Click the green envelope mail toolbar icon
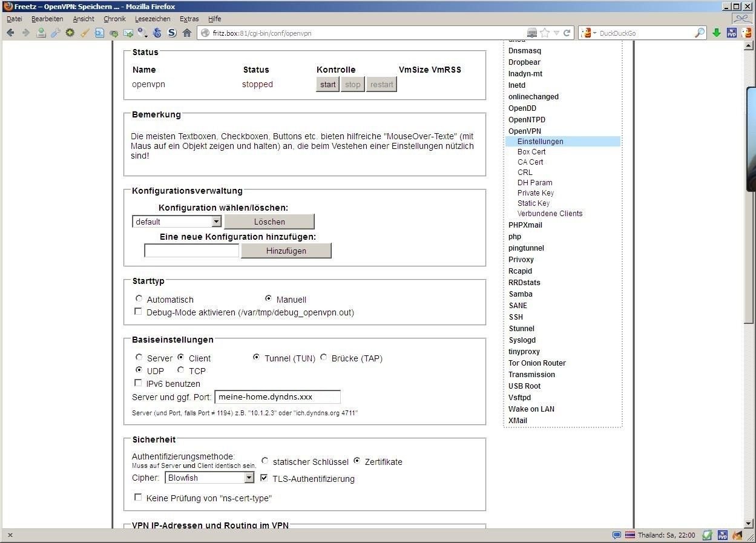Screen dimensions: 756x543 128,33
